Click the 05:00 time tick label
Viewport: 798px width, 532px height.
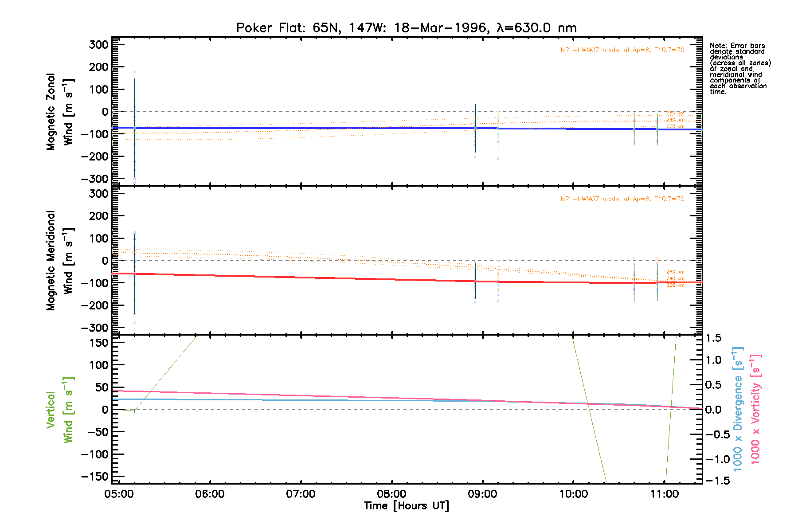coord(119,494)
